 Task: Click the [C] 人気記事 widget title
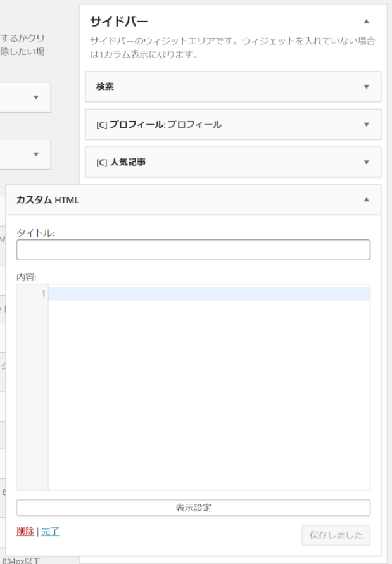point(121,162)
